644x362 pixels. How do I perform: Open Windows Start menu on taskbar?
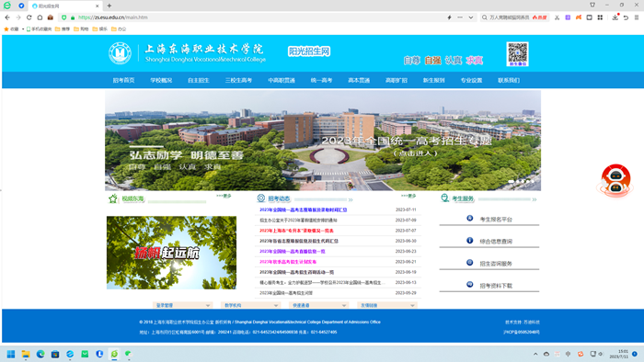tap(11, 354)
